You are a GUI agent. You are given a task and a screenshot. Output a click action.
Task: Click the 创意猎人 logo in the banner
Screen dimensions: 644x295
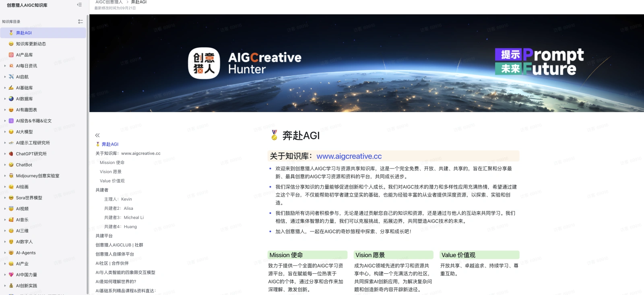pos(204,64)
